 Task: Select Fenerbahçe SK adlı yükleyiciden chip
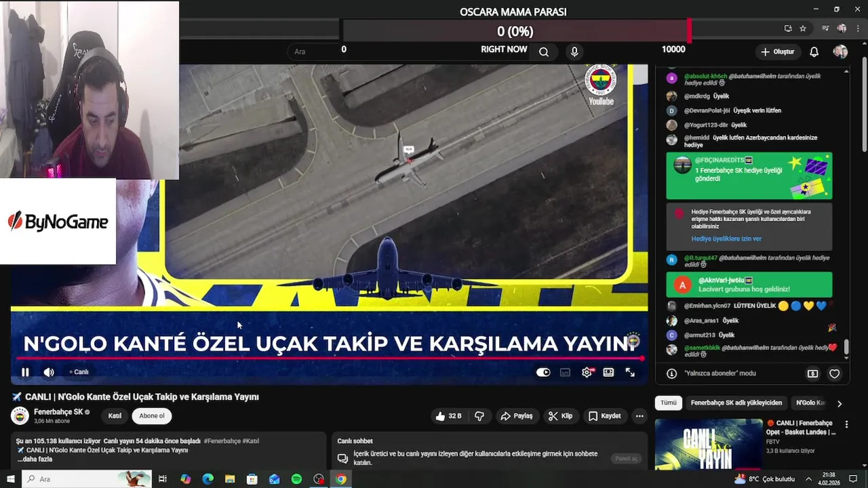coord(736,403)
